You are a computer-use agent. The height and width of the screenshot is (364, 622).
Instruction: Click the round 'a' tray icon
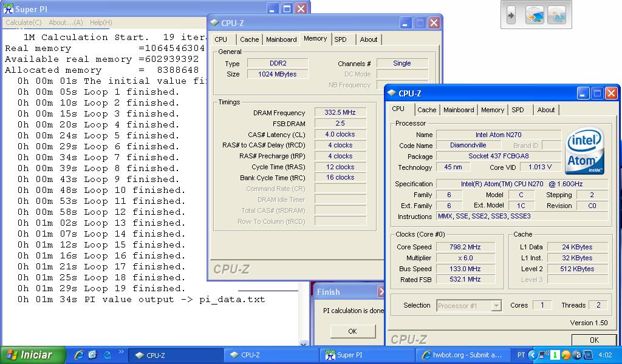pos(578,355)
